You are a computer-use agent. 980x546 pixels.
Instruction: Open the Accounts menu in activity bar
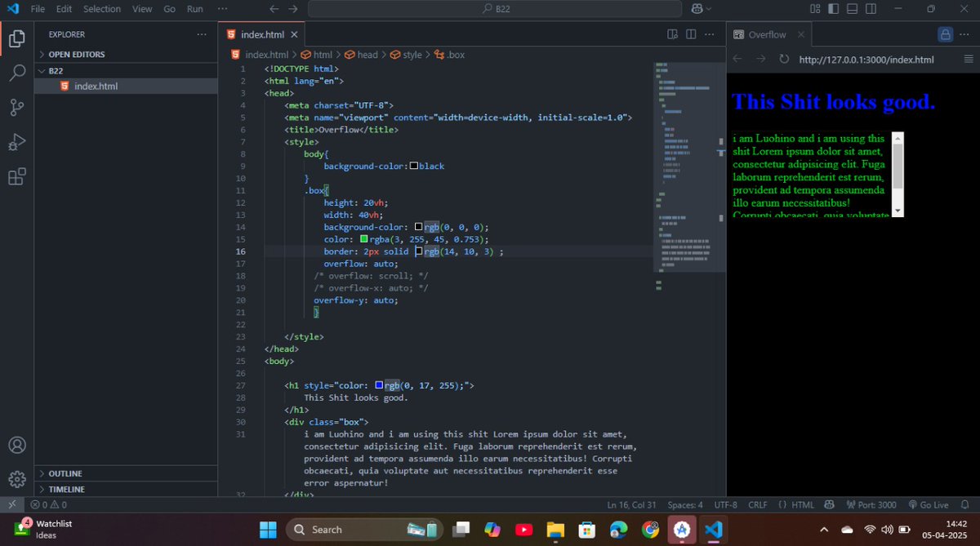tap(16, 446)
